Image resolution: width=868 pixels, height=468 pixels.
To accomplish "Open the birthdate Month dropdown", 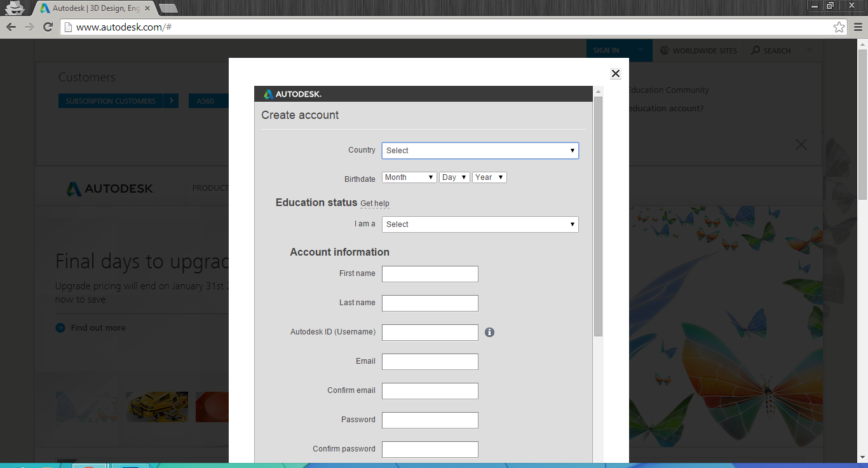I will tap(409, 177).
